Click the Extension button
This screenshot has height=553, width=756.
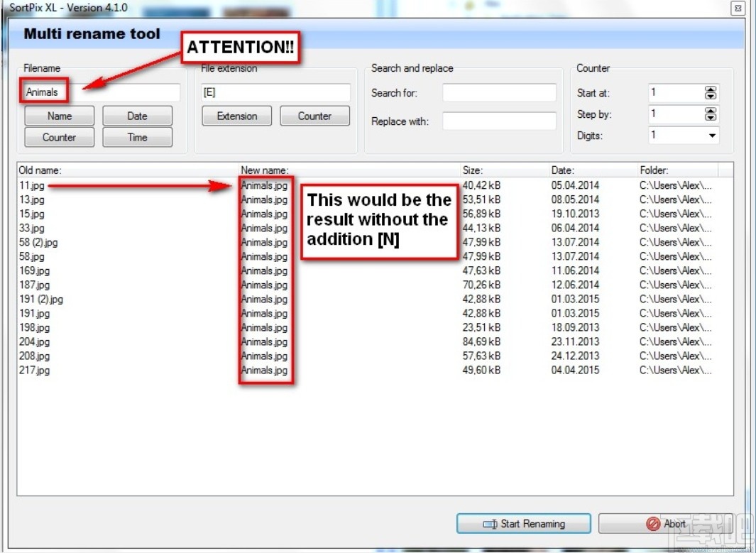click(236, 116)
